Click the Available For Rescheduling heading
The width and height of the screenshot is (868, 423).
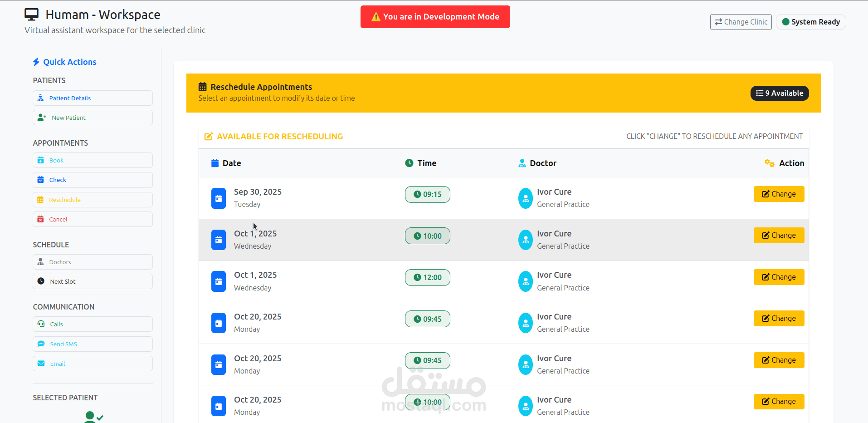click(x=280, y=137)
